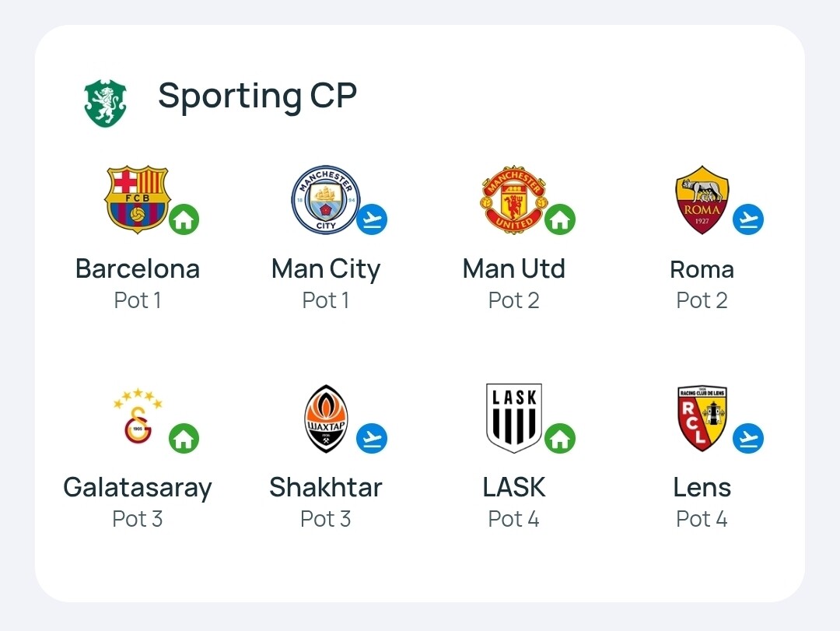Viewport: 840px width, 631px height.
Task: Select the LASK club crest
Action: [514, 418]
